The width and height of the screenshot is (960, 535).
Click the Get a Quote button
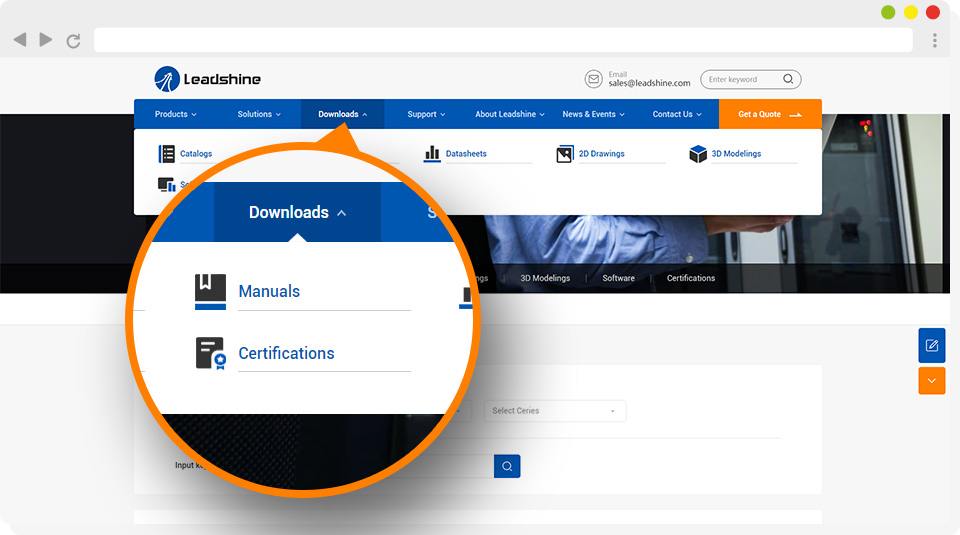click(770, 114)
